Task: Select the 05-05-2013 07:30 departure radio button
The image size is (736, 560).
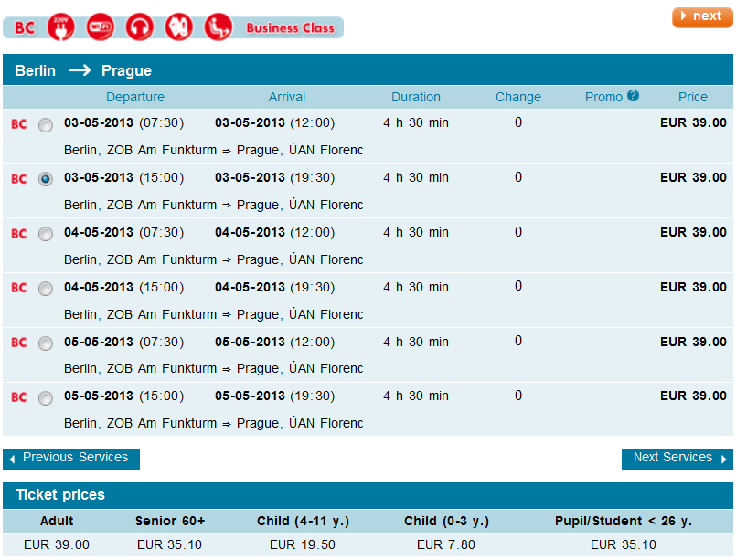Action: (46, 343)
